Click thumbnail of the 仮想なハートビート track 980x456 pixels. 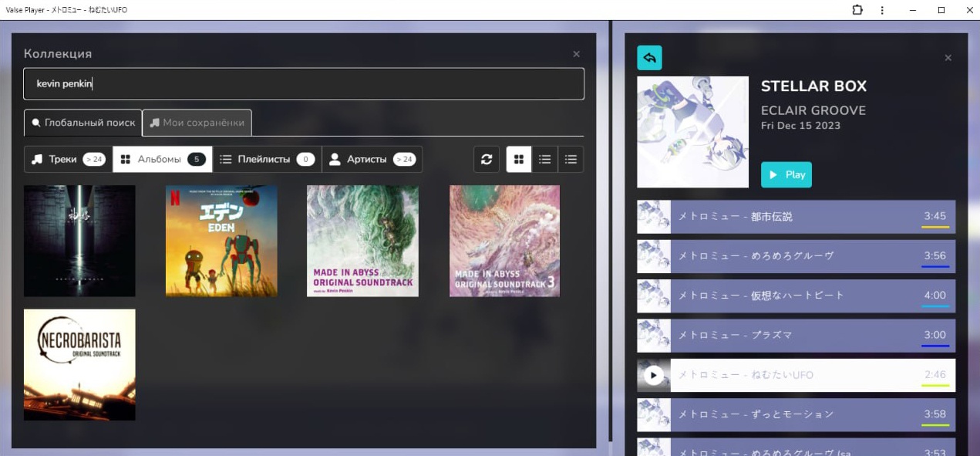[654, 296]
